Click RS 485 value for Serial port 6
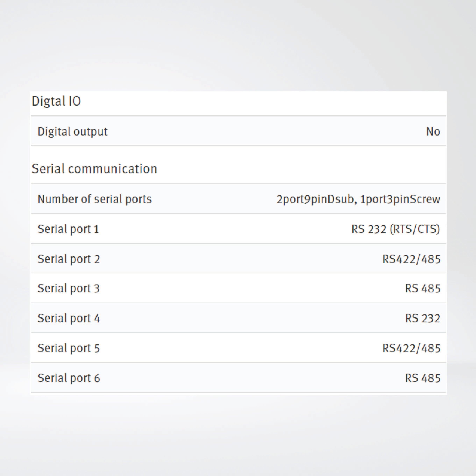 [x=422, y=378]
